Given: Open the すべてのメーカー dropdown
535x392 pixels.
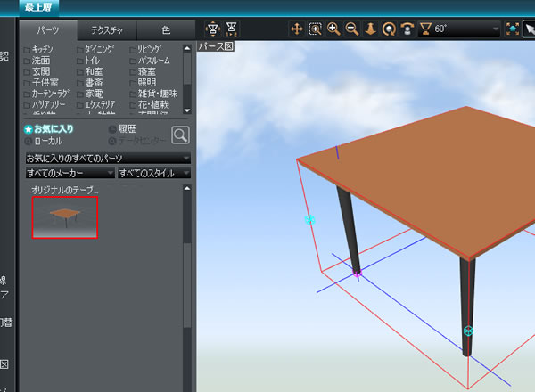Looking at the screenshot, I should pyautogui.click(x=70, y=172).
